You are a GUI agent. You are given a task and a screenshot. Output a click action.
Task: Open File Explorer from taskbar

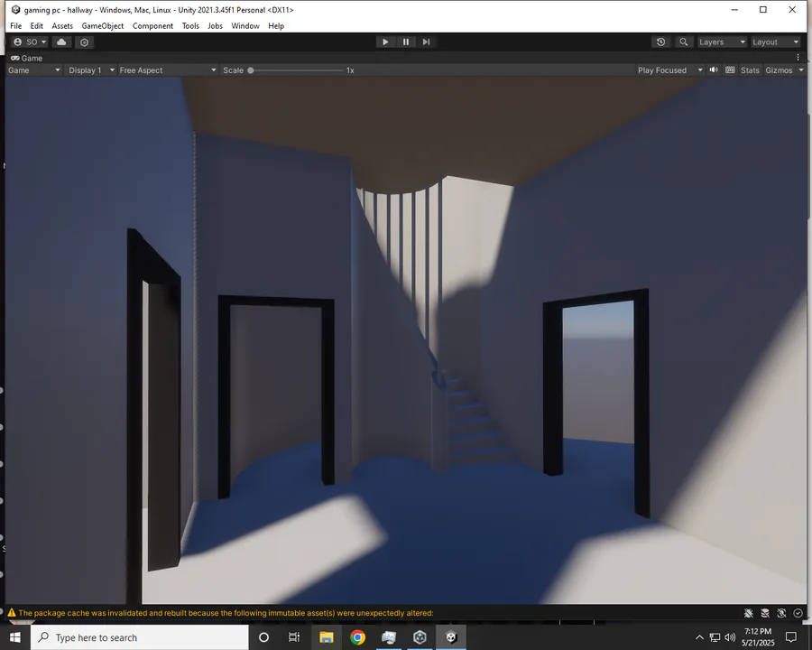coord(327,637)
